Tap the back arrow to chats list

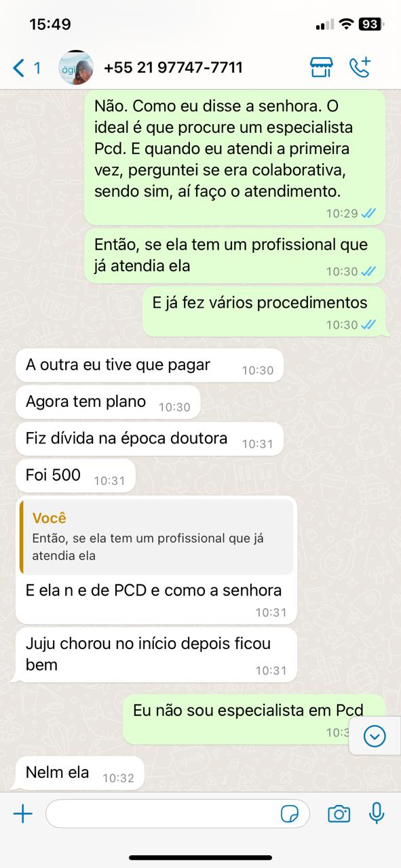point(18,68)
